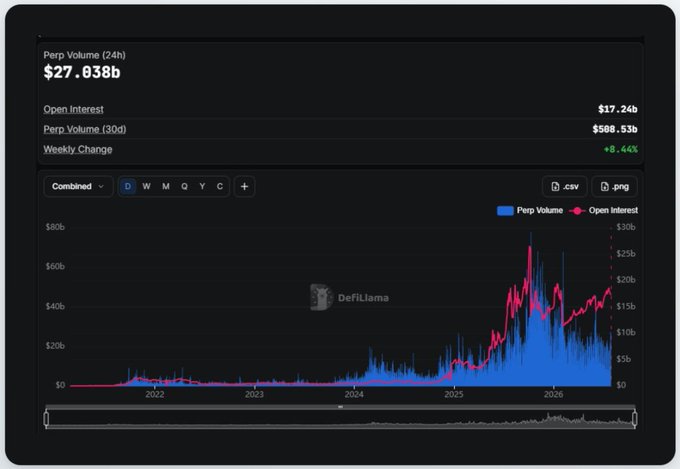Switch to monthly M interval
This screenshot has width=680, height=469.
tap(166, 187)
